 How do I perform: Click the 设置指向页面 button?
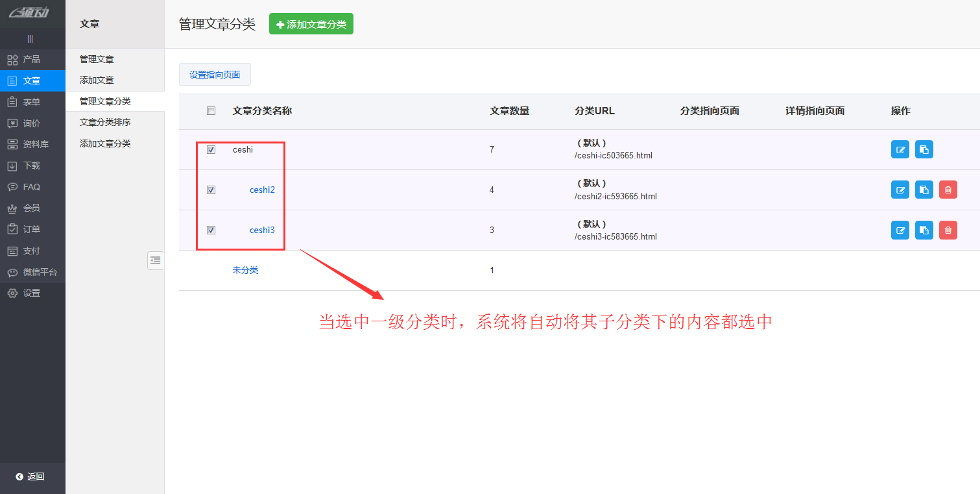point(215,75)
